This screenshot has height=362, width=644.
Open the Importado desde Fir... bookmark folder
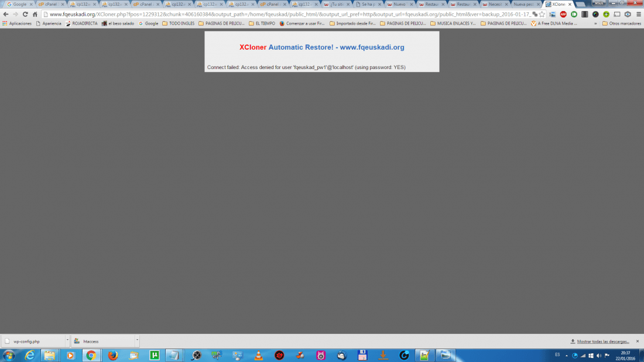(x=353, y=23)
